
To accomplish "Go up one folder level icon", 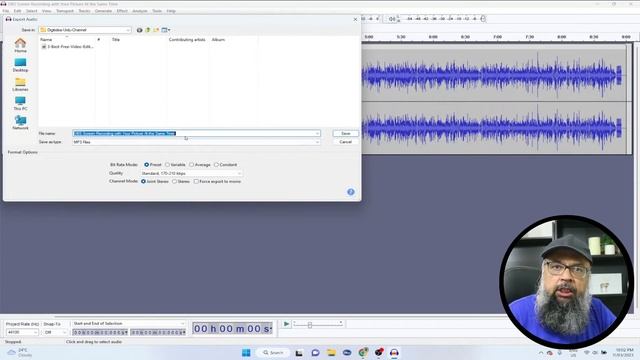I will tap(148, 30).
